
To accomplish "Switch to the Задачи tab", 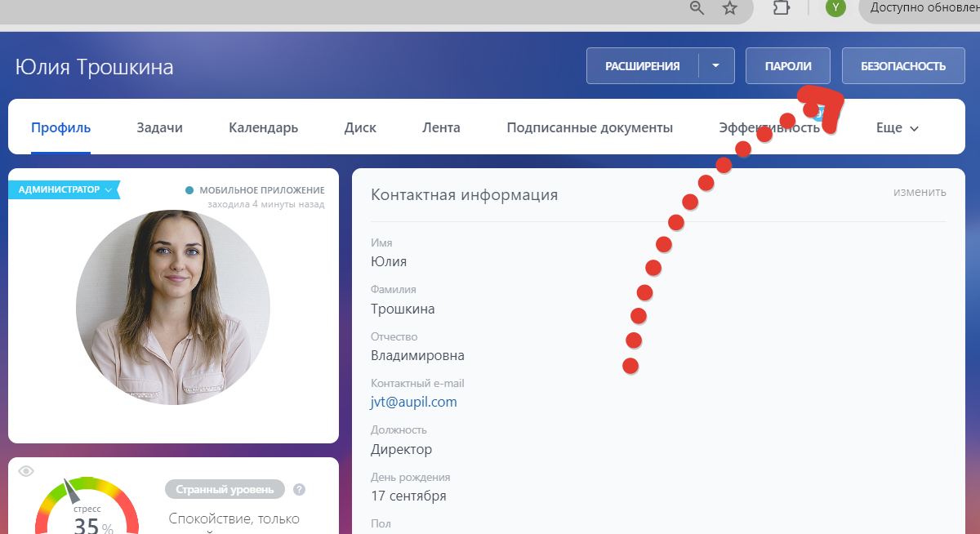I will (x=158, y=127).
